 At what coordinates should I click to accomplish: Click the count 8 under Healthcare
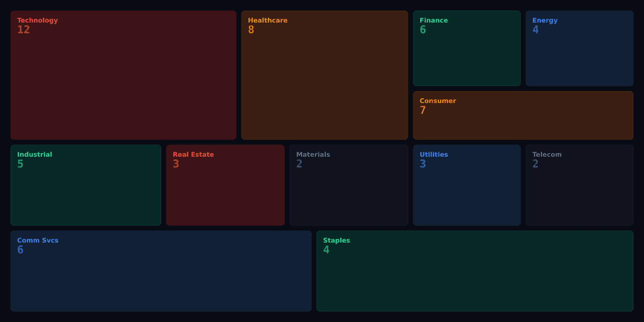tap(251, 30)
